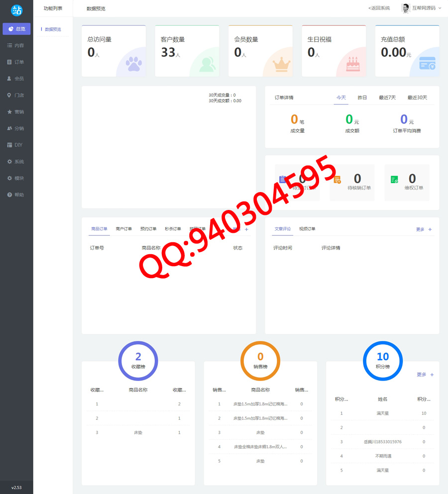
Task: Open the 分销 distribution section
Action: (x=16, y=128)
